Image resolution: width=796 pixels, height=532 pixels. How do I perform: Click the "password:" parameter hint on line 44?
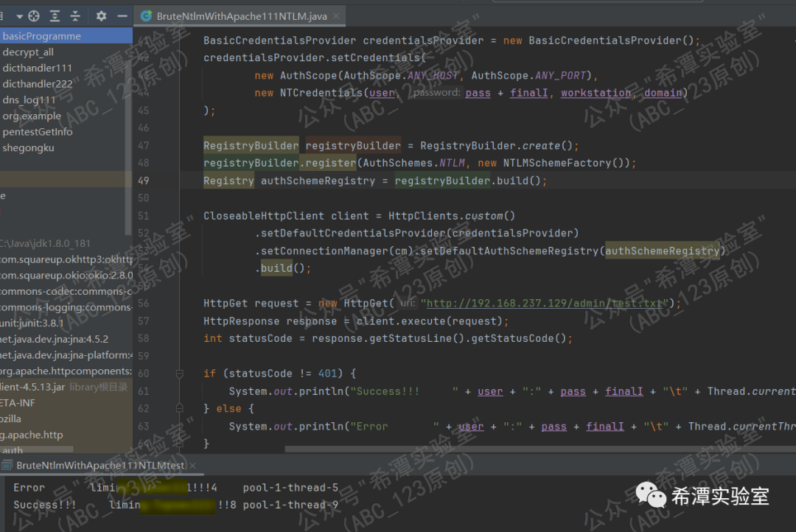click(436, 92)
